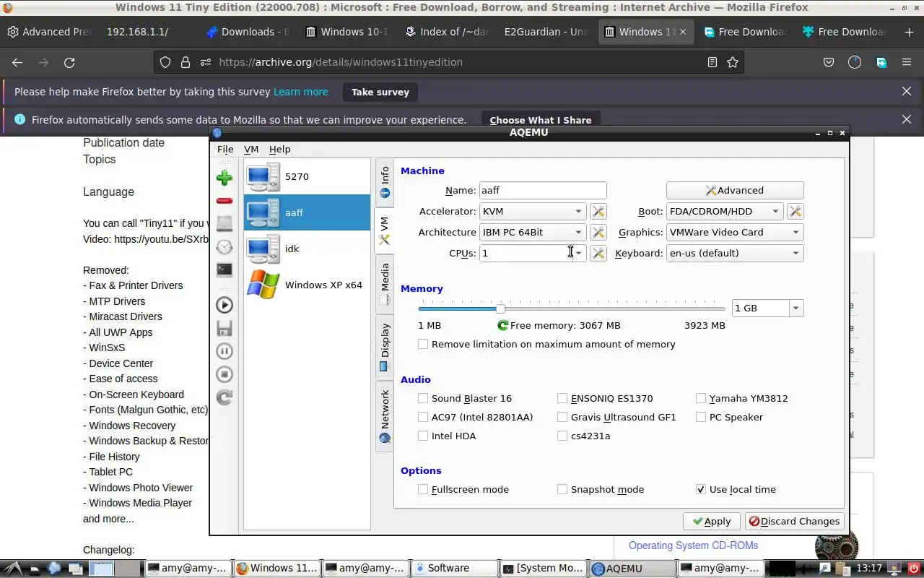Select the 5270 virtual machine
This screenshot has height=578, width=924.
(307, 176)
